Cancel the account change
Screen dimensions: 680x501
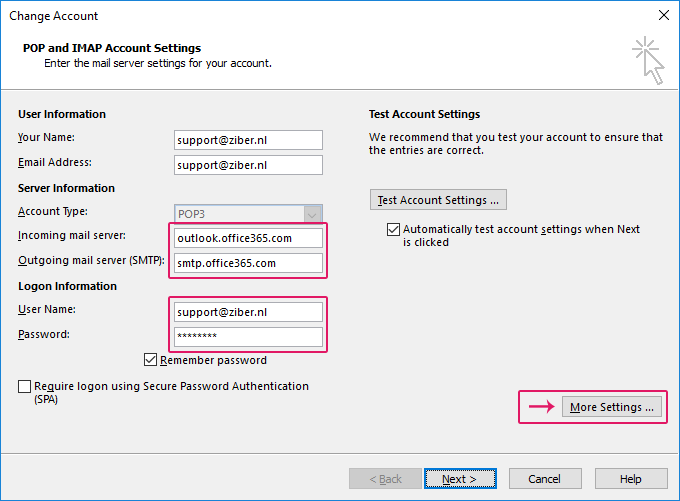(x=545, y=479)
